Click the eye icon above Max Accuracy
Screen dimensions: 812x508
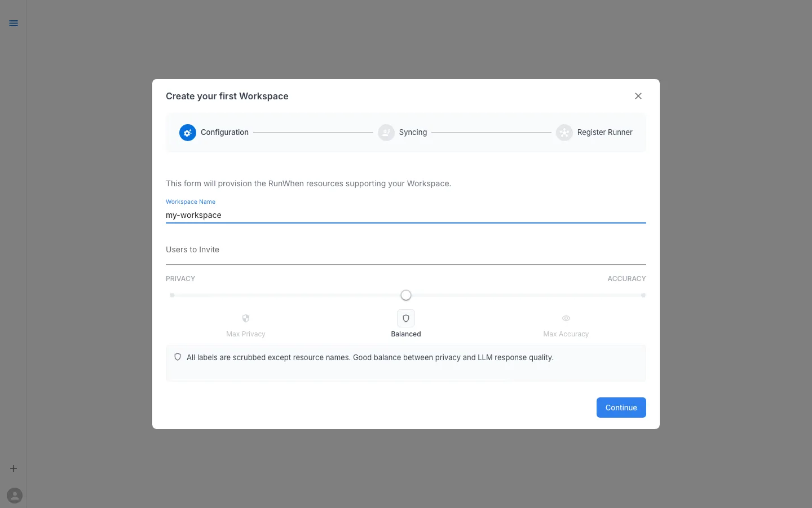click(566, 318)
